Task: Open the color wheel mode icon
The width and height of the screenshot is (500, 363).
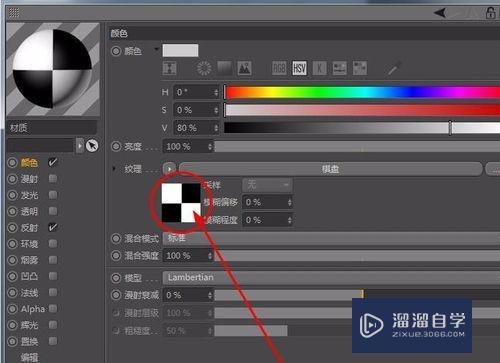Action: point(204,68)
